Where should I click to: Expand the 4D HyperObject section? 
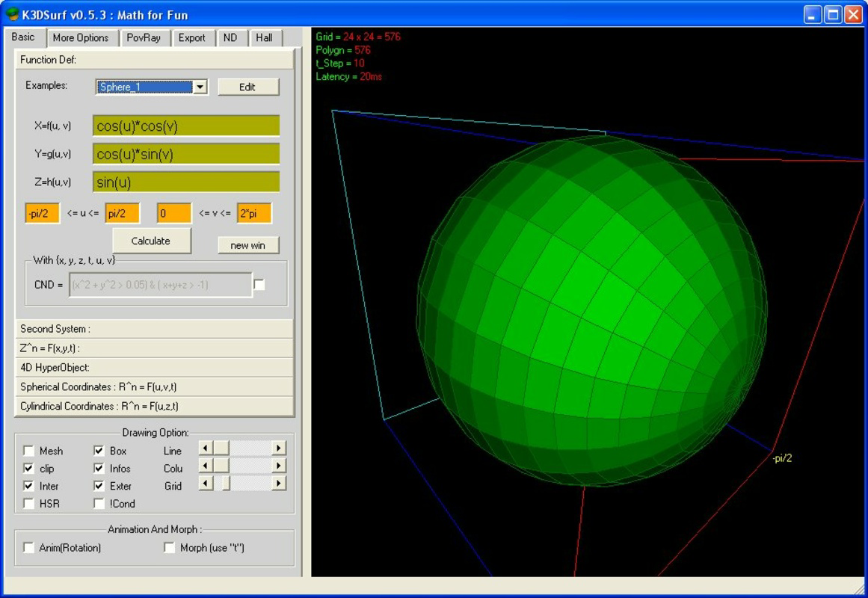point(155,367)
